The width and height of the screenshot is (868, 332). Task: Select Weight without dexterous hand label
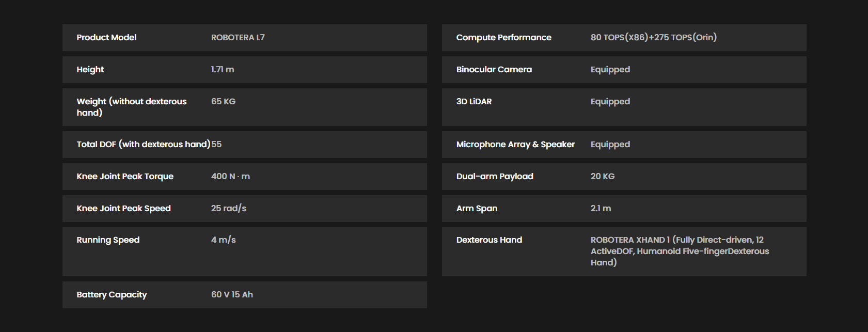point(132,107)
